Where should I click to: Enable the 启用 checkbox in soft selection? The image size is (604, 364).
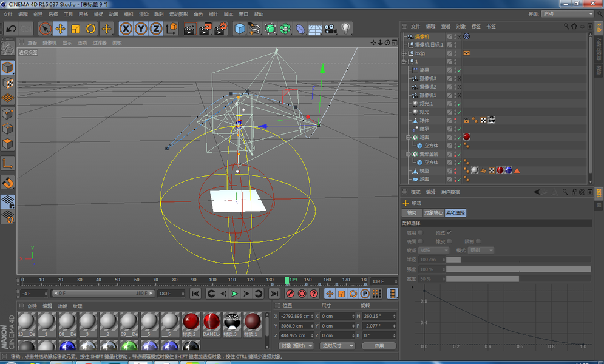click(x=420, y=232)
